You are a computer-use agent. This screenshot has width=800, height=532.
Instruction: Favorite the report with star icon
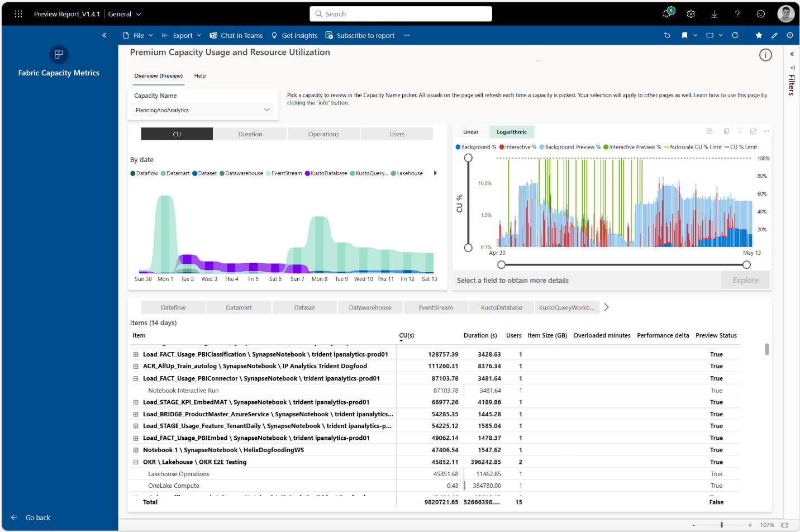click(759, 35)
